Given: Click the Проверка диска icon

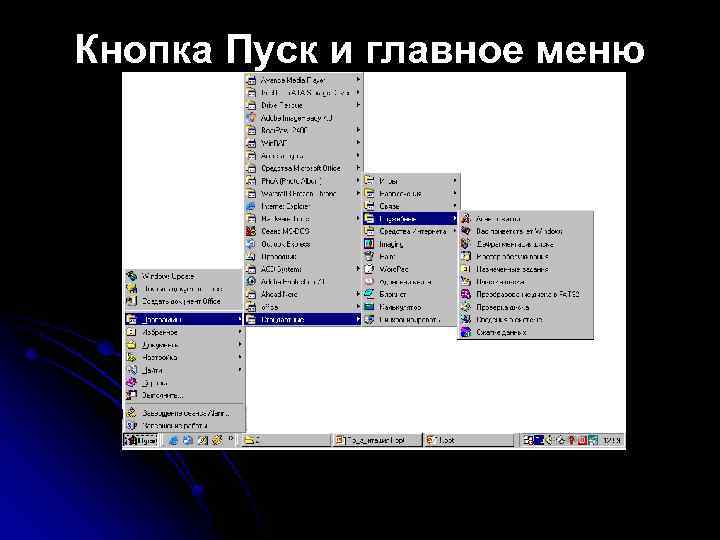Looking at the screenshot, I should [x=466, y=307].
